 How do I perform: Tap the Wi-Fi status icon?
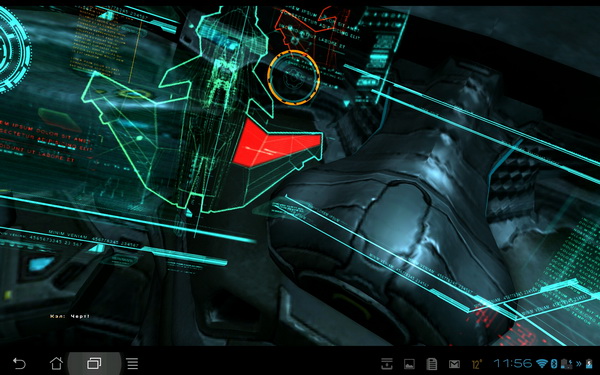coord(542,364)
